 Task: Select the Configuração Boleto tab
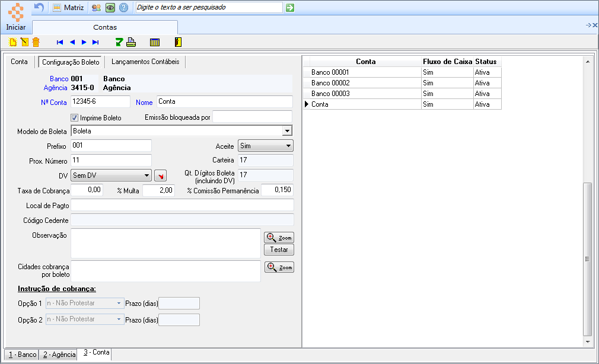click(71, 62)
